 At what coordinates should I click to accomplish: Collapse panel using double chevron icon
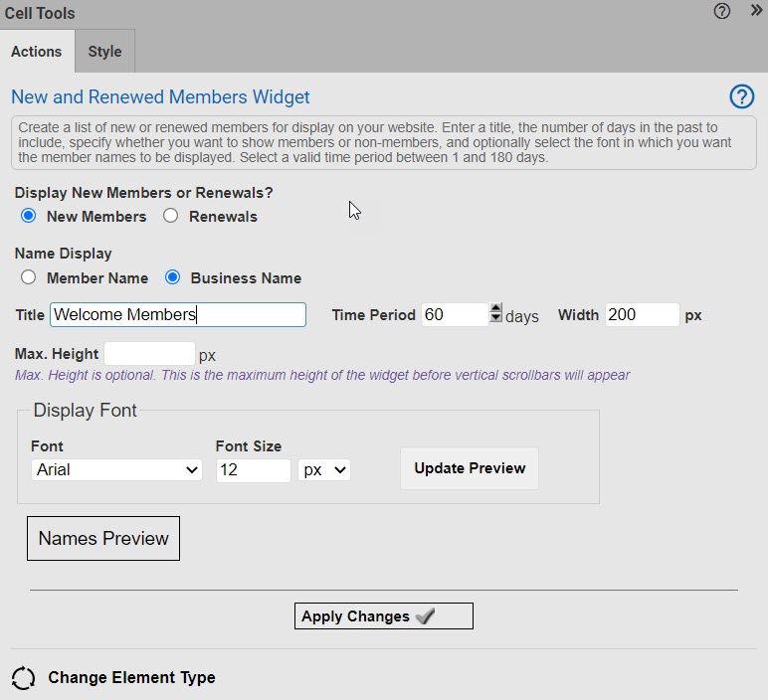(x=756, y=12)
